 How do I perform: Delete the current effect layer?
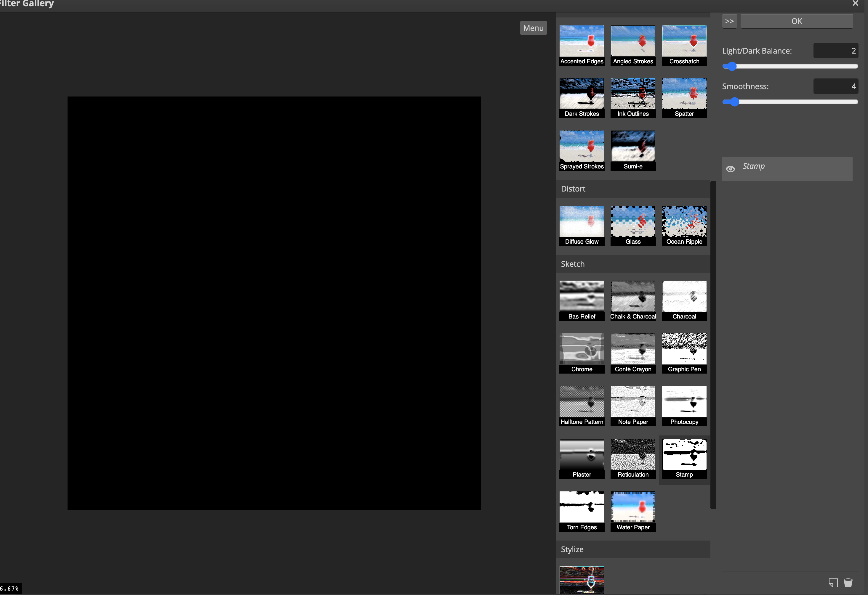pyautogui.click(x=848, y=582)
